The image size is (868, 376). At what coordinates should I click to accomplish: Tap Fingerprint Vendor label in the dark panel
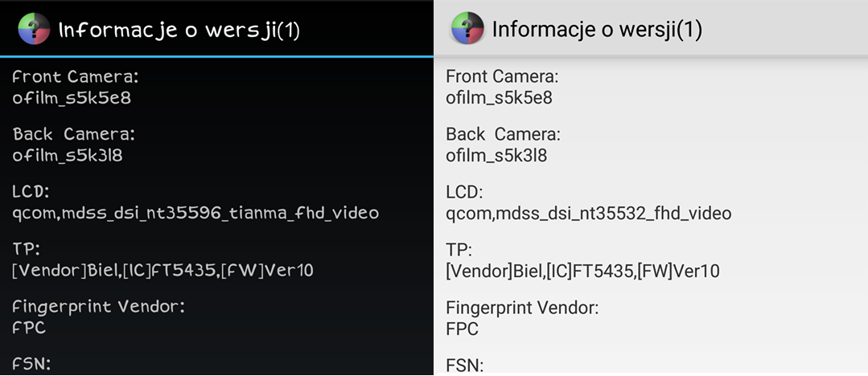pyautogui.click(x=99, y=307)
